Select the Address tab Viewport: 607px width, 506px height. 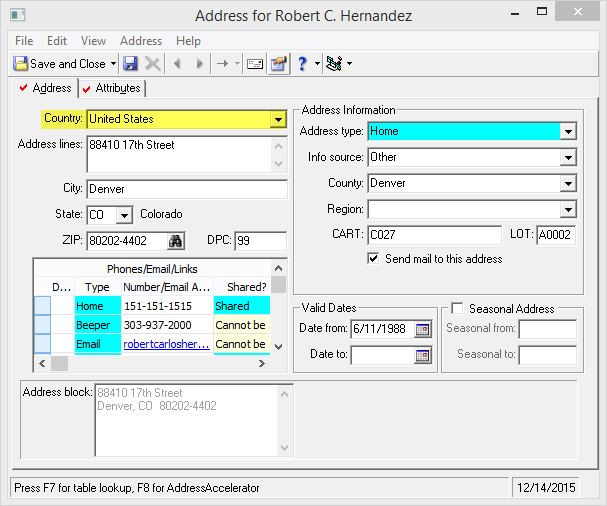pyautogui.click(x=46, y=88)
